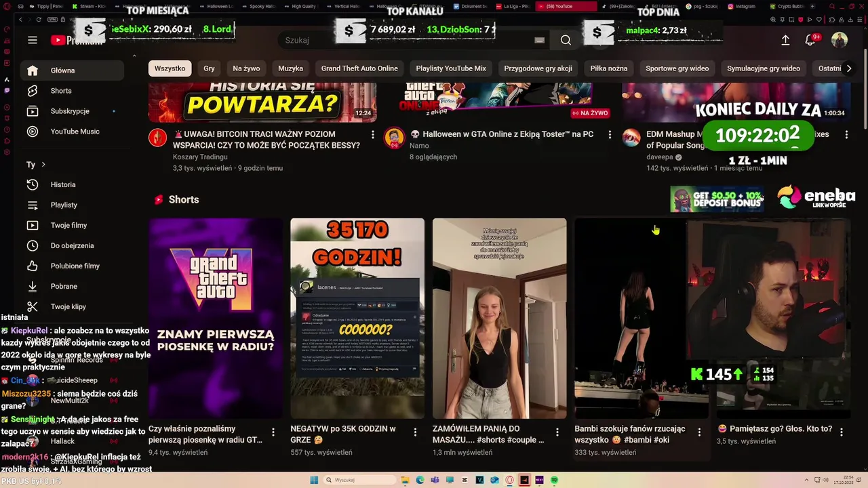Open the 35 170 GODZIN short thumbnail

coord(357,318)
